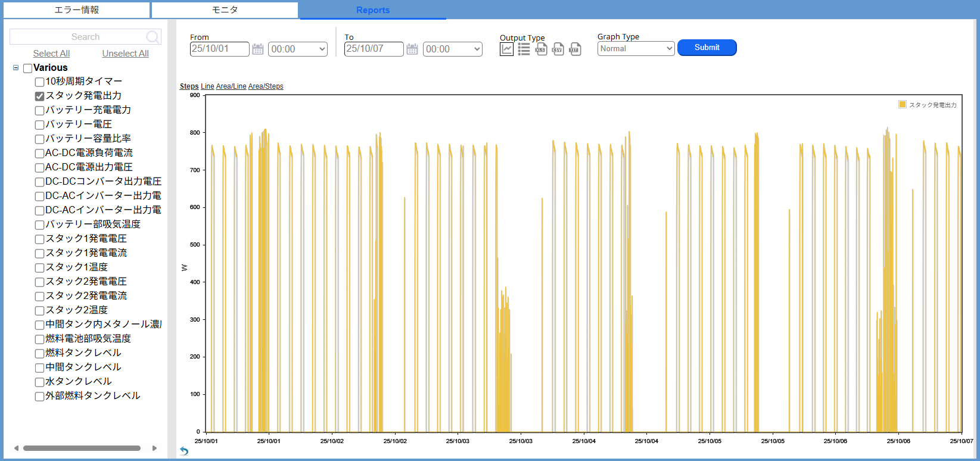The height and width of the screenshot is (461, 980).
Task: Select the list output type icon
Action: tap(524, 49)
